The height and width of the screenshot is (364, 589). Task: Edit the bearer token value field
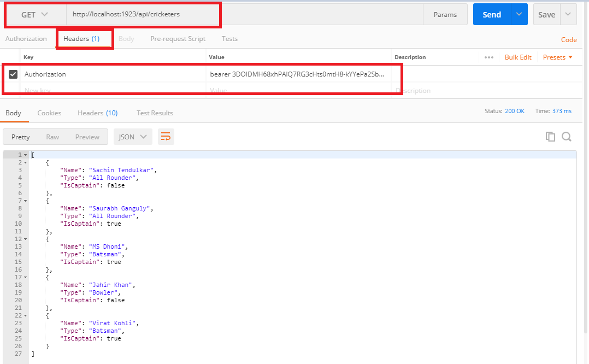click(x=298, y=74)
